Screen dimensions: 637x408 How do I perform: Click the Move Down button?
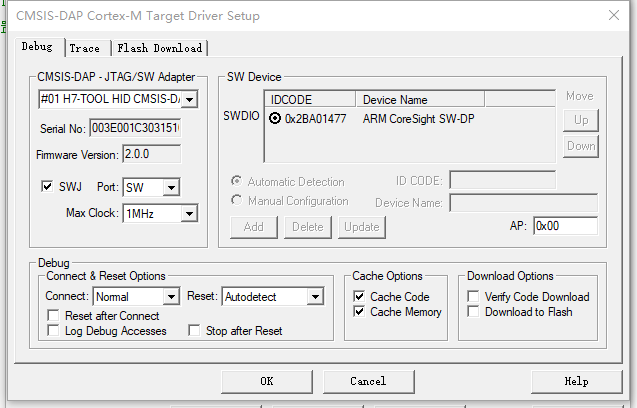pos(581,146)
